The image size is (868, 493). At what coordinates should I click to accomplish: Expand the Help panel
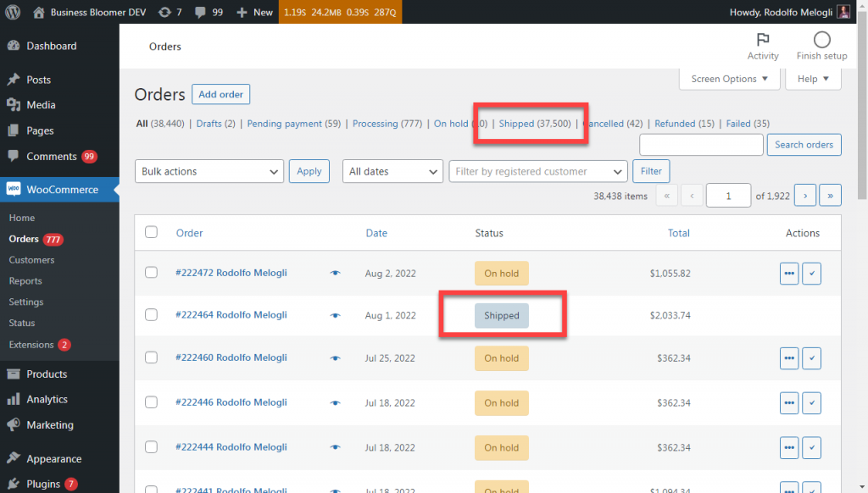point(813,79)
